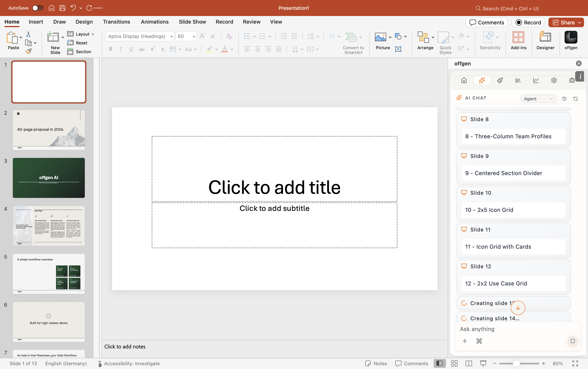Click the offgen add-in ribbon icon
This screenshot has height=369, width=588.
[x=571, y=41]
